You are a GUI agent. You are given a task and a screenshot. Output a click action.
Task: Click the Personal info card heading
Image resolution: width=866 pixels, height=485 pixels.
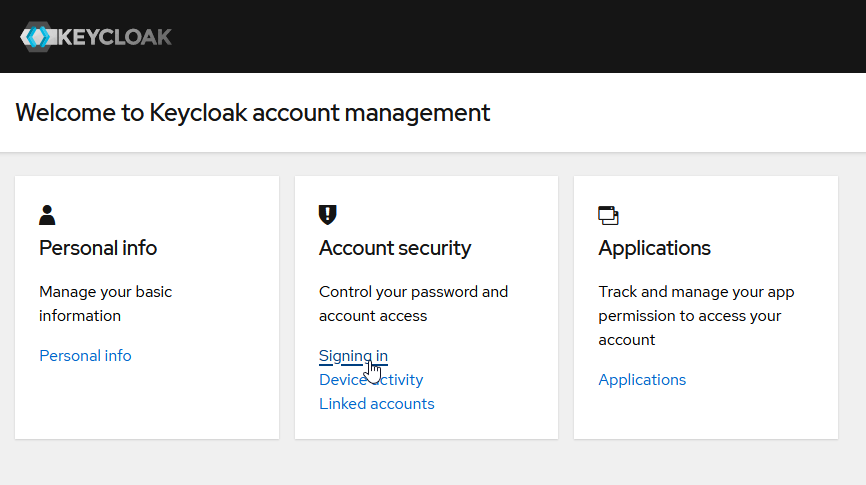point(98,248)
